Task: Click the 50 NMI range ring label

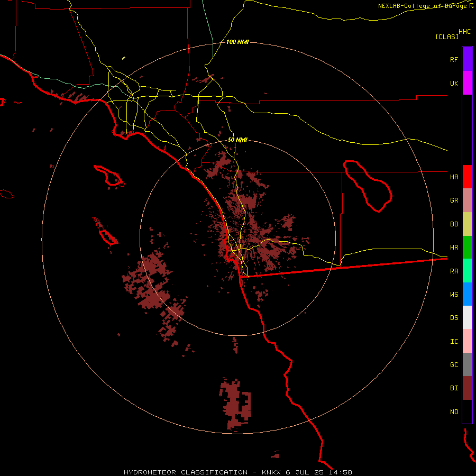Action: click(237, 140)
